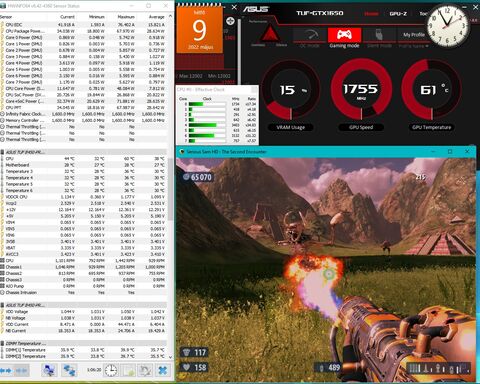
Task: Click GPU temperature 61°C circular gauge
Action: (432, 89)
